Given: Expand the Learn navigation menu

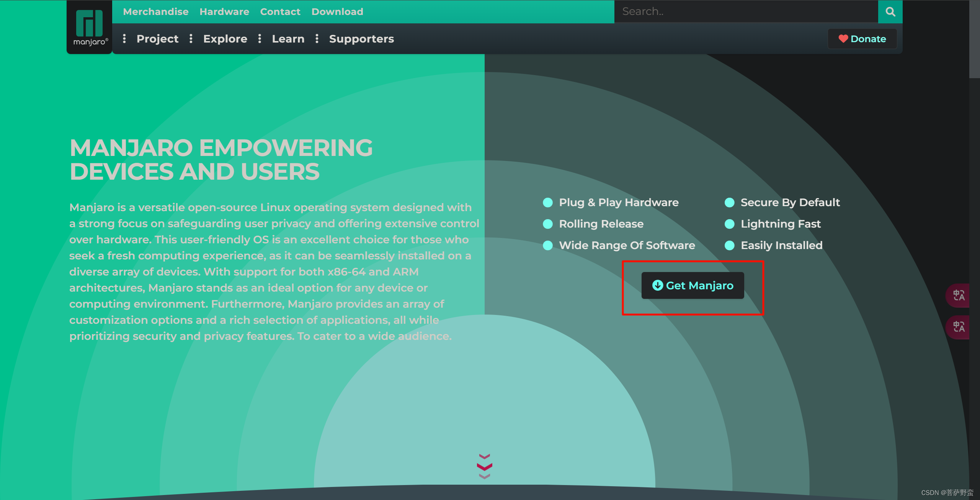Looking at the screenshot, I should coord(288,39).
